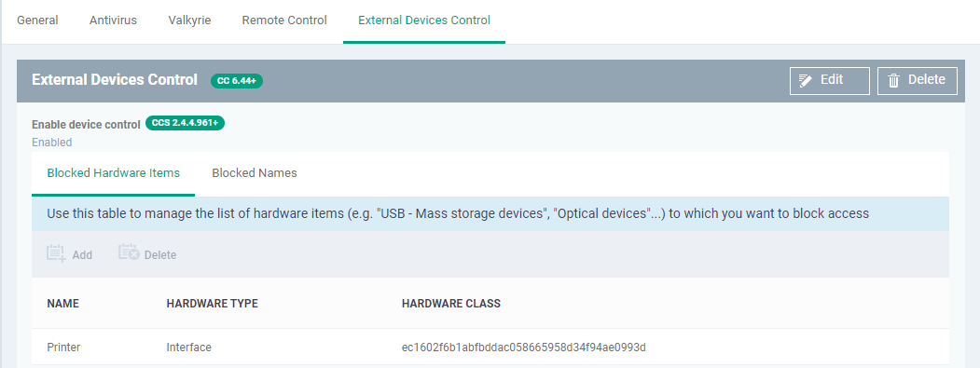Click the Delete section button text
The height and width of the screenshot is (368, 980).
click(x=926, y=80)
